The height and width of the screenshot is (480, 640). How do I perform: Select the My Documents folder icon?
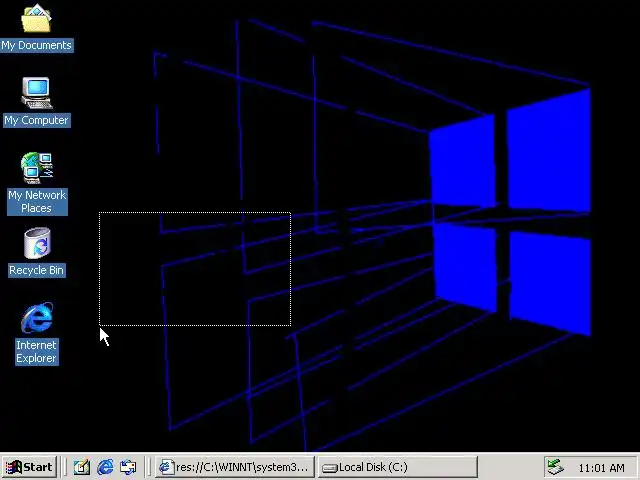tap(36, 18)
